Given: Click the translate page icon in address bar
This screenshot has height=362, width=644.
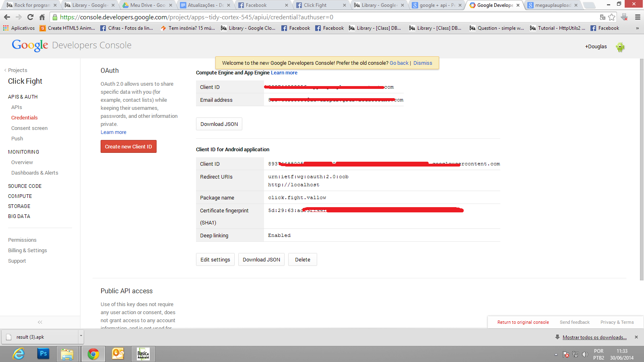Looking at the screenshot, I should pos(603,17).
